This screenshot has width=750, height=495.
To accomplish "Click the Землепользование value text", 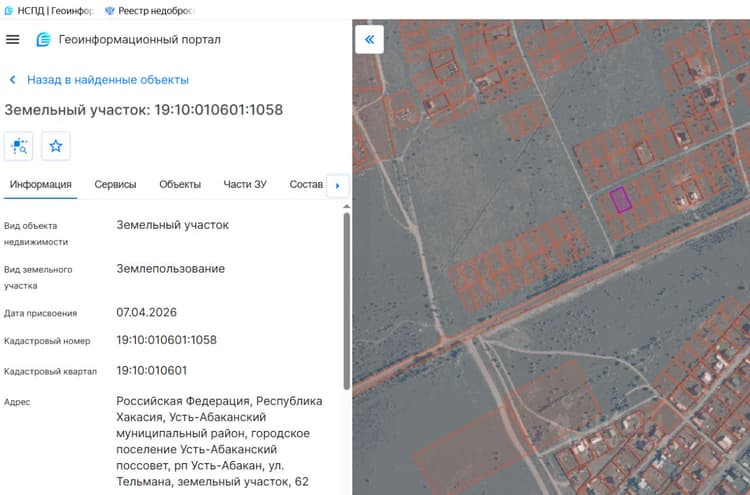I will (171, 269).
